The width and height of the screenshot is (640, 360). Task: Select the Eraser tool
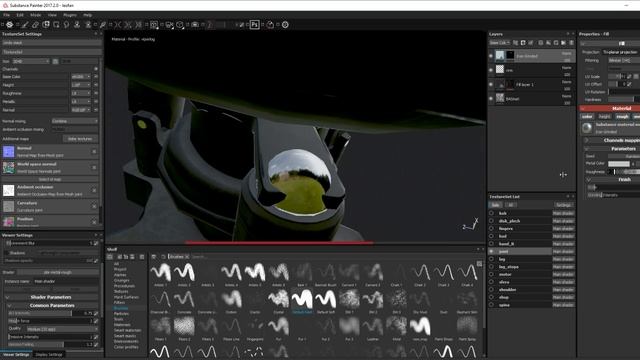point(36,25)
